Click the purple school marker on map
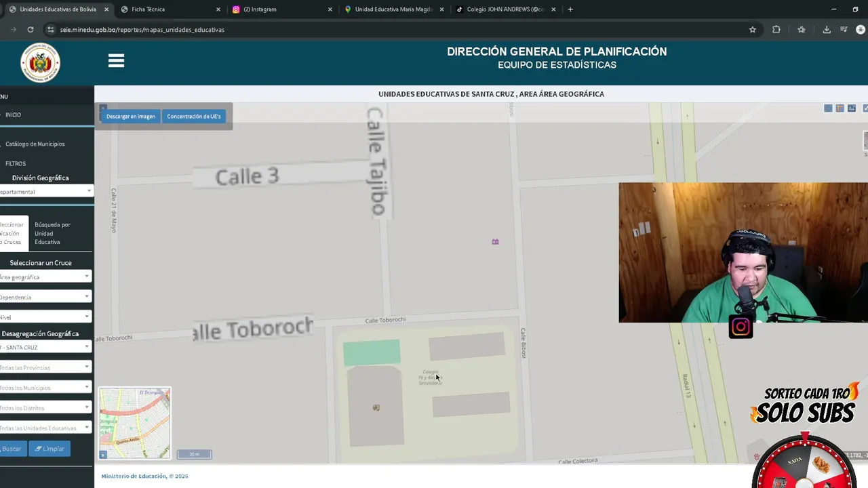 pos(495,241)
